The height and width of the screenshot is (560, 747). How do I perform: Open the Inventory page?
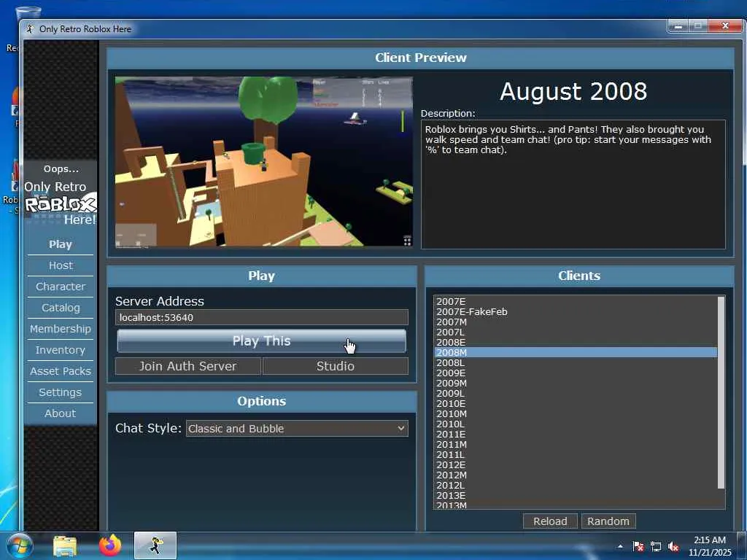61,350
